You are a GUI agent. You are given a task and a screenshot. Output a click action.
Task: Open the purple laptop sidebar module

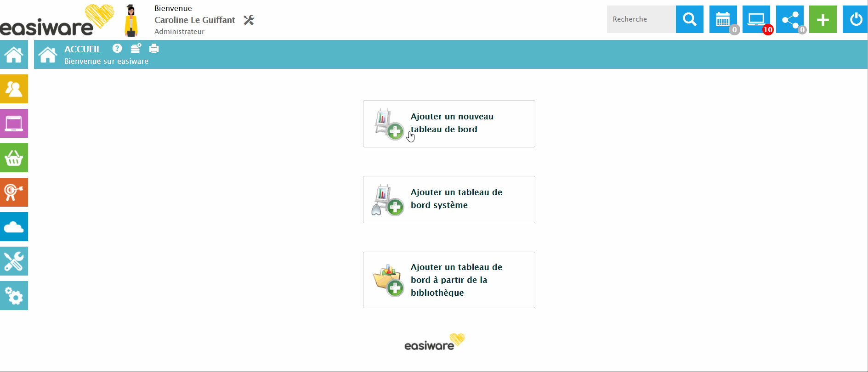pyautogui.click(x=14, y=124)
